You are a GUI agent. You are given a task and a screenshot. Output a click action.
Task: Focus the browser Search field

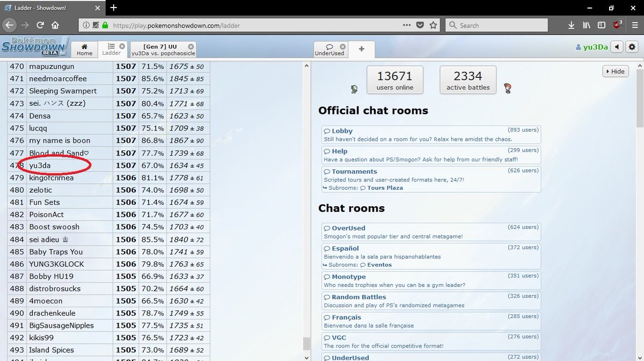[496, 25]
